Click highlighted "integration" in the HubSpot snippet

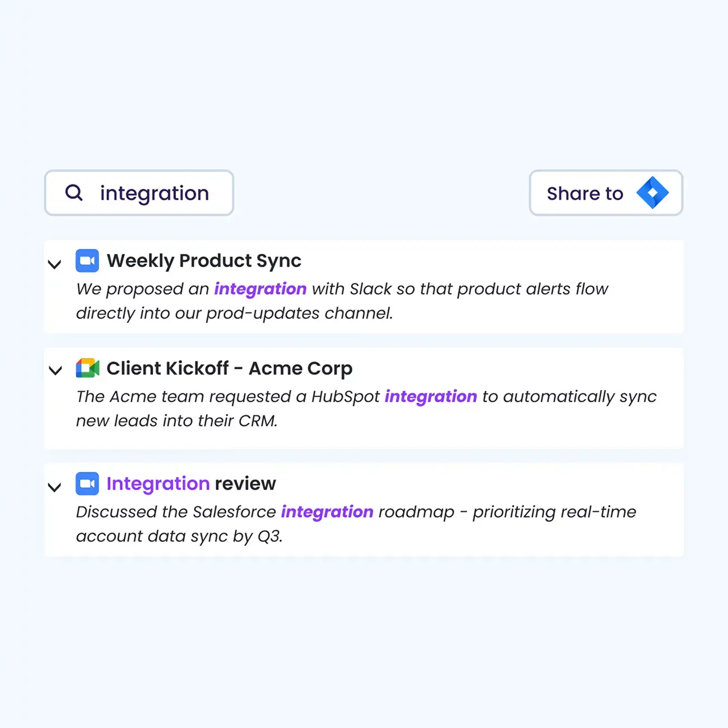431,397
